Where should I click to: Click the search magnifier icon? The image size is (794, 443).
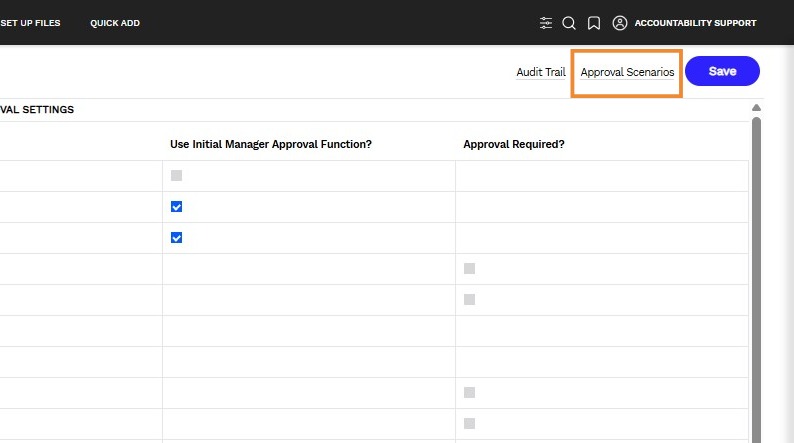pyautogui.click(x=569, y=23)
